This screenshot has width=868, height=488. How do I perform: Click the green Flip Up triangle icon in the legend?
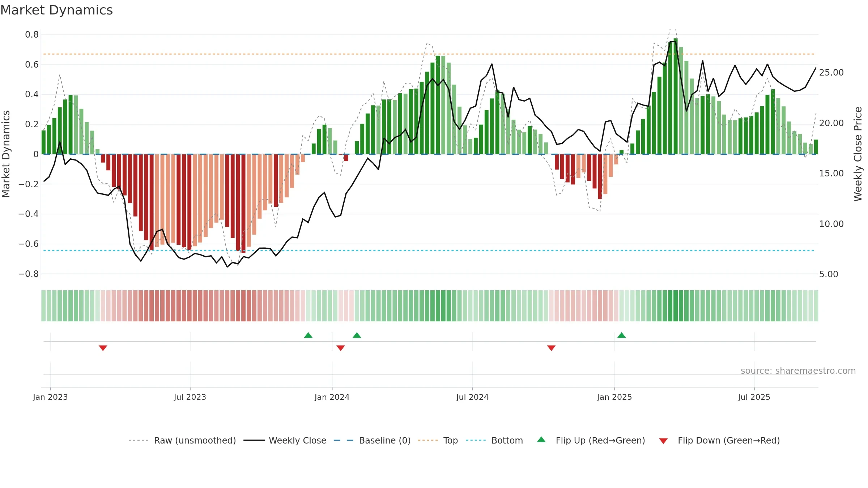click(541, 440)
